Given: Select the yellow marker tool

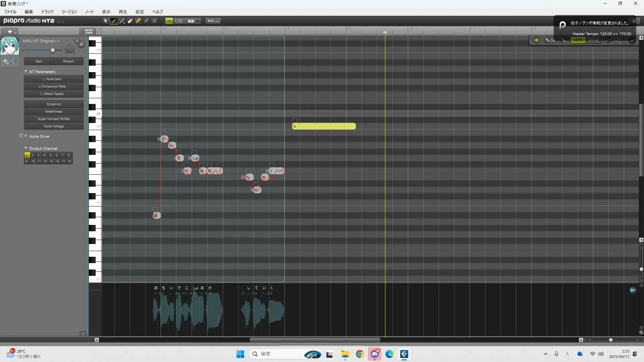Looking at the screenshot, I should (138, 21).
